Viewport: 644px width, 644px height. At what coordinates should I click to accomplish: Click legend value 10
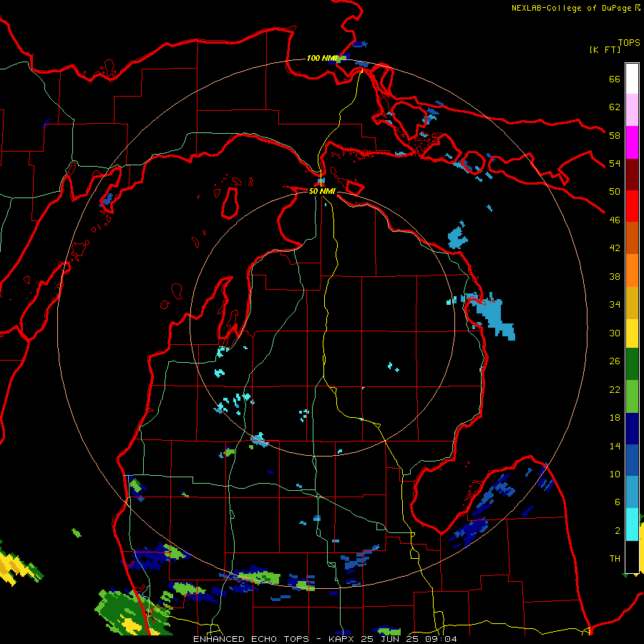pyautogui.click(x=615, y=474)
